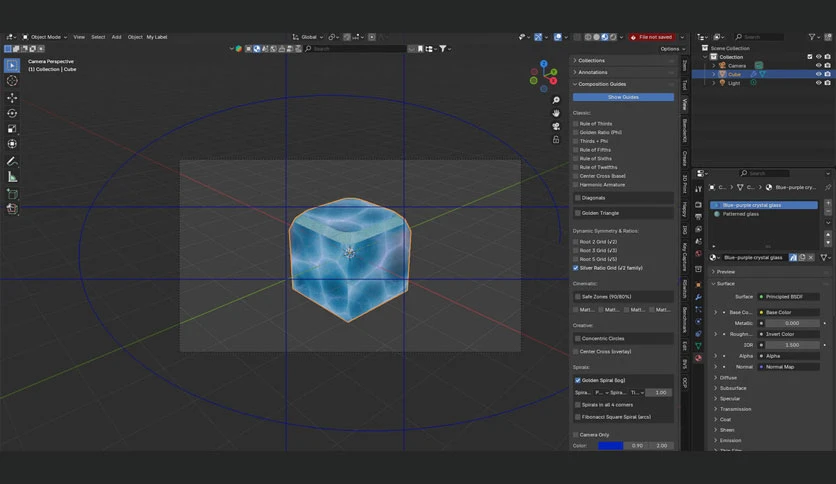Click the Light object icon in Outliner

722,83
